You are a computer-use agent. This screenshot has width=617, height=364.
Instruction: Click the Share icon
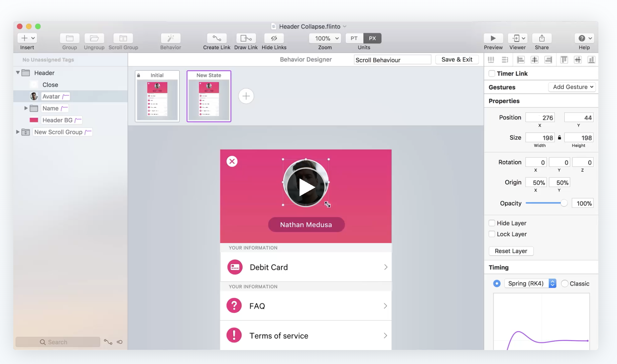point(542,38)
